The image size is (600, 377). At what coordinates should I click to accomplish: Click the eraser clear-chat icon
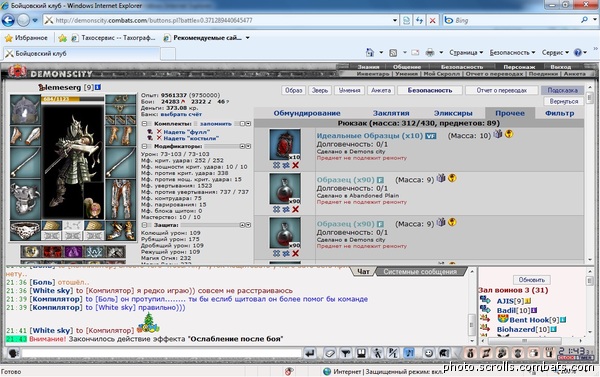pos(329,353)
